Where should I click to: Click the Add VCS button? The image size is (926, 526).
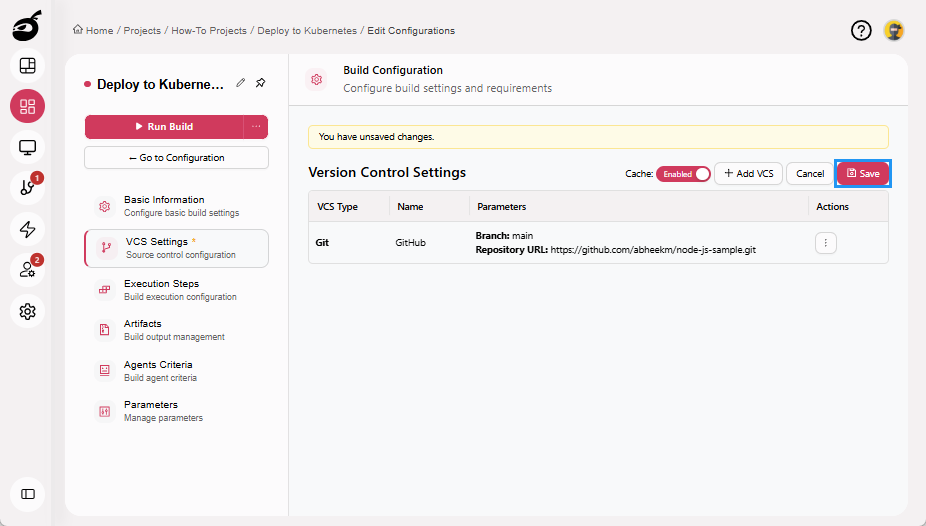point(748,174)
